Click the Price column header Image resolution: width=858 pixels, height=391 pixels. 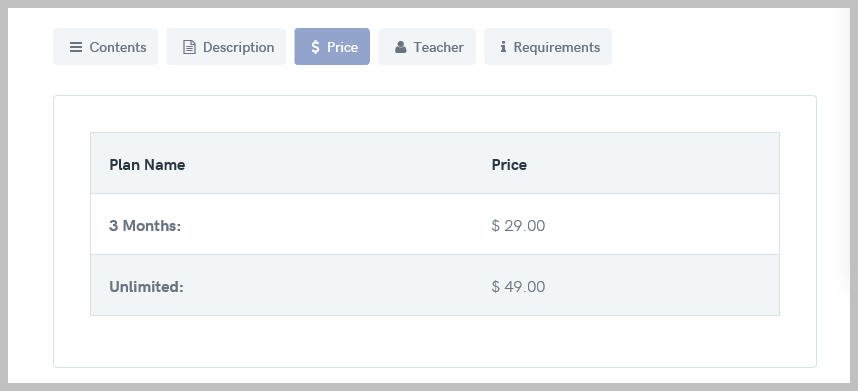[x=509, y=165]
